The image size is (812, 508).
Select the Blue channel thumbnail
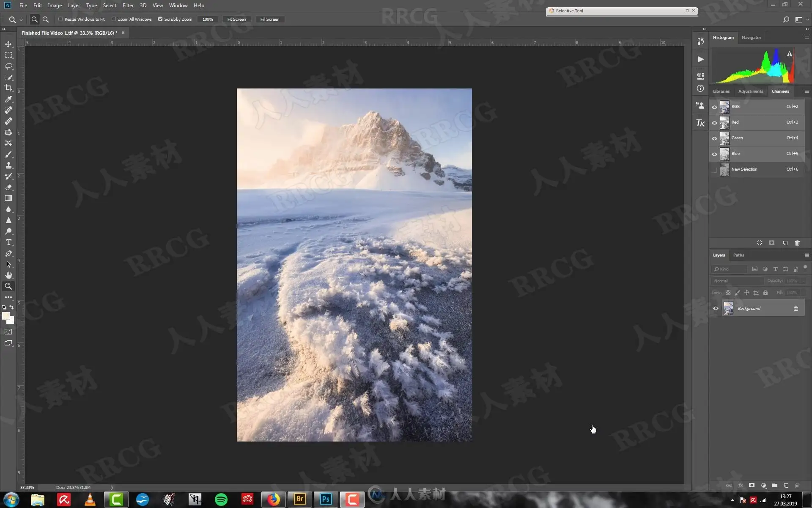point(724,154)
